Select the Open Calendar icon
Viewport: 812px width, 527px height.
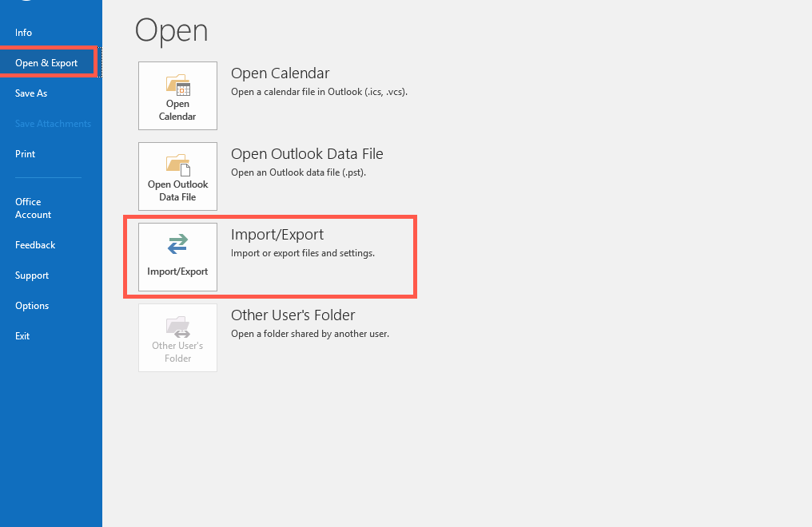[x=177, y=95]
